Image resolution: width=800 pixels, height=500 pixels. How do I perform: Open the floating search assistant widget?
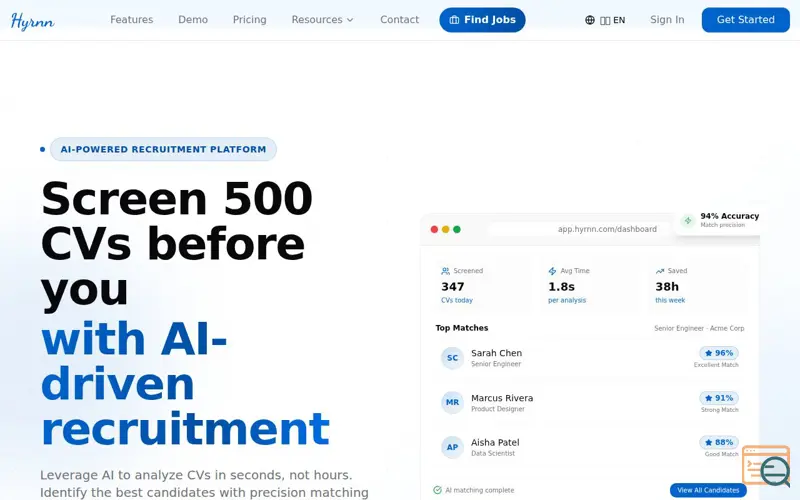click(x=766, y=466)
